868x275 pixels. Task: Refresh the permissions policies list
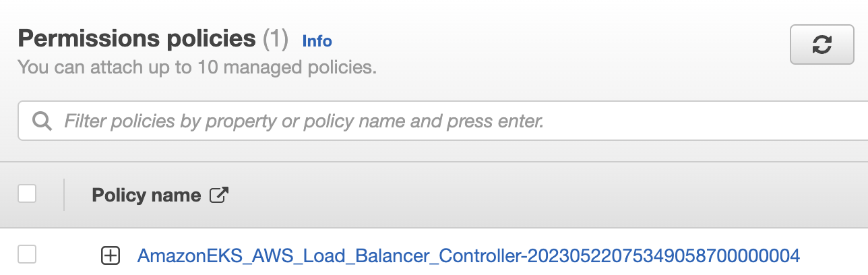click(x=821, y=44)
